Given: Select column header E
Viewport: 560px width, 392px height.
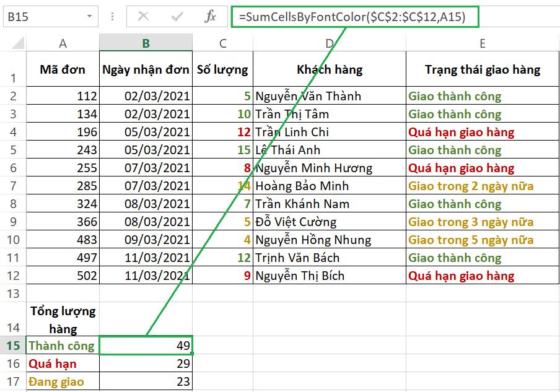Looking at the screenshot, I should point(481,45).
